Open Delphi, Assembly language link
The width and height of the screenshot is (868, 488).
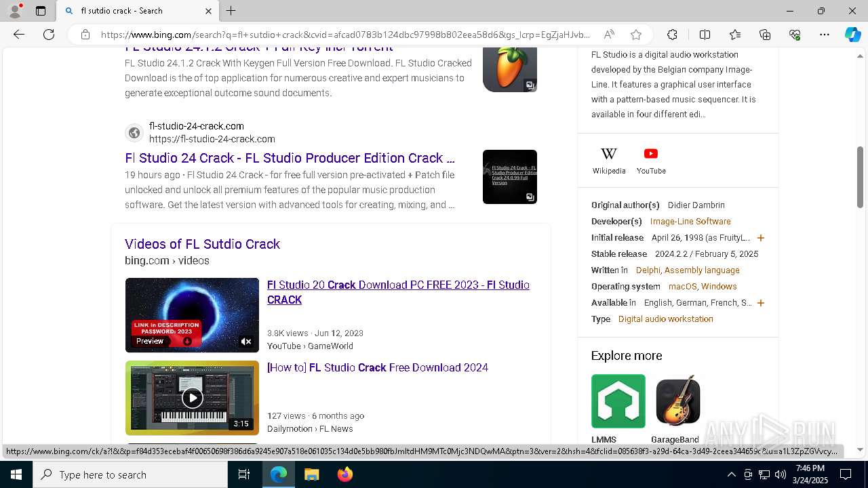coord(688,270)
